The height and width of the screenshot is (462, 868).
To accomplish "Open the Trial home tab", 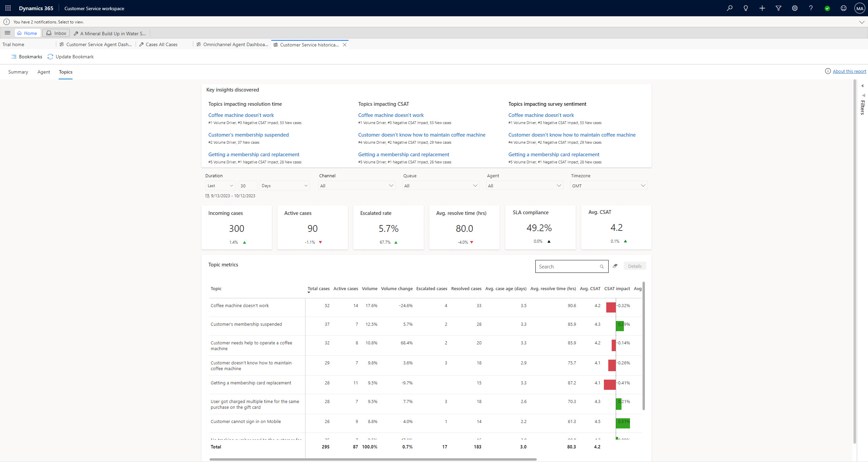I will [13, 44].
